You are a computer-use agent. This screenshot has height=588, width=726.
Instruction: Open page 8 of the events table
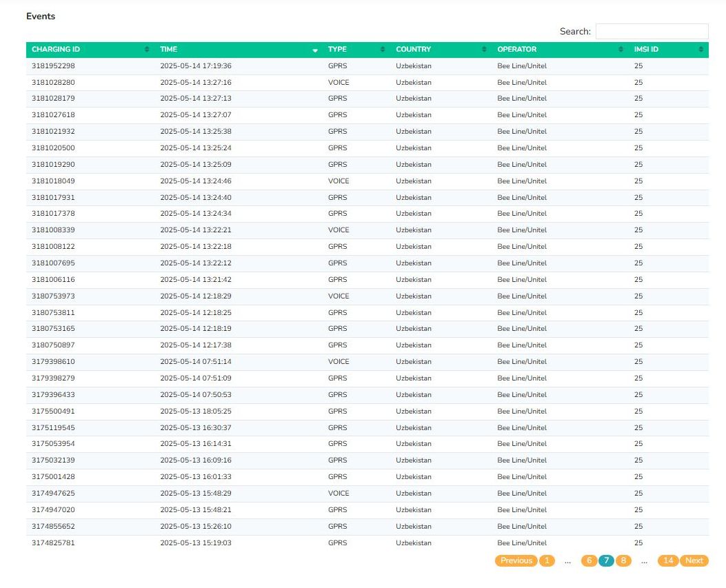[x=623, y=560]
